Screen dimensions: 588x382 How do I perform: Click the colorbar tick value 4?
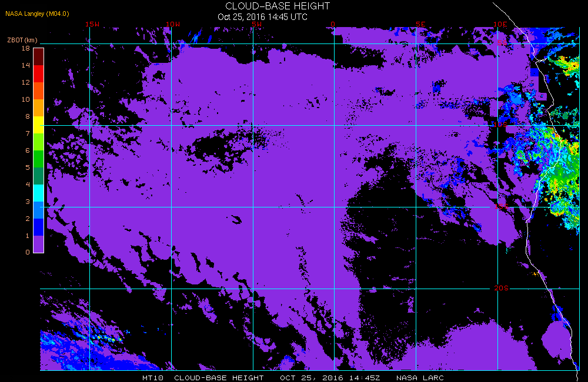[x=28, y=185]
